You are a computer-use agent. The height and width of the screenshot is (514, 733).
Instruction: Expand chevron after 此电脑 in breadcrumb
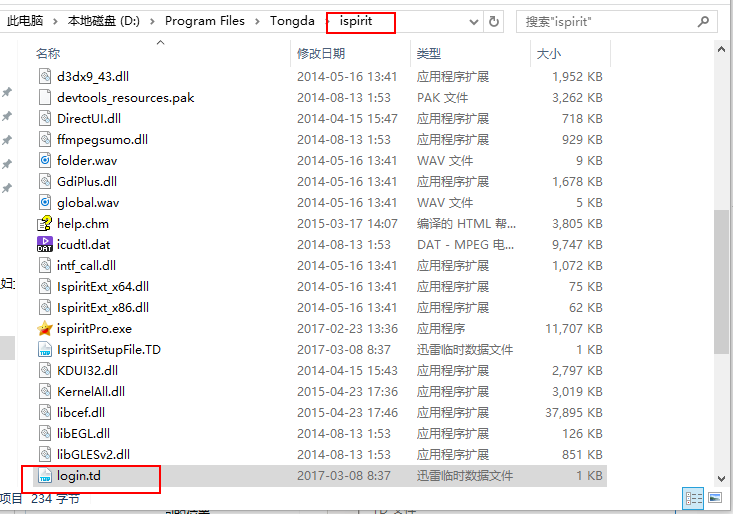55,21
